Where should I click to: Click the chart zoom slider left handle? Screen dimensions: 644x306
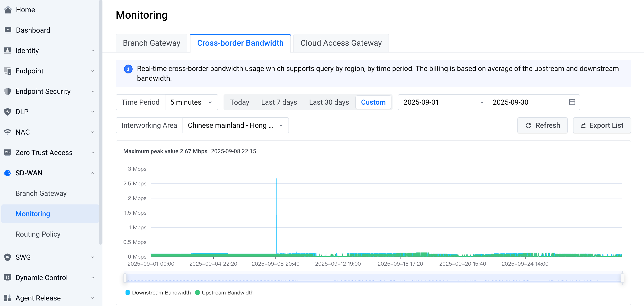pos(125,278)
